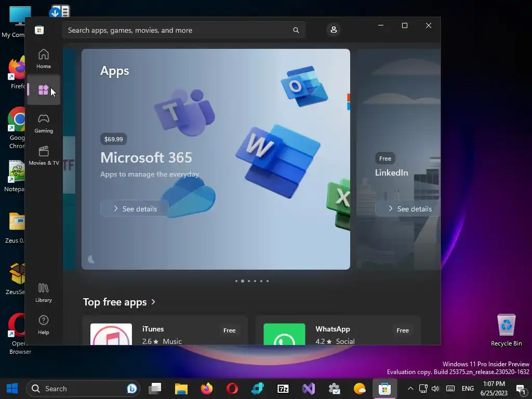Open the iTunes app icon
Image resolution: width=532 pixels, height=399 pixels.
tap(111, 334)
